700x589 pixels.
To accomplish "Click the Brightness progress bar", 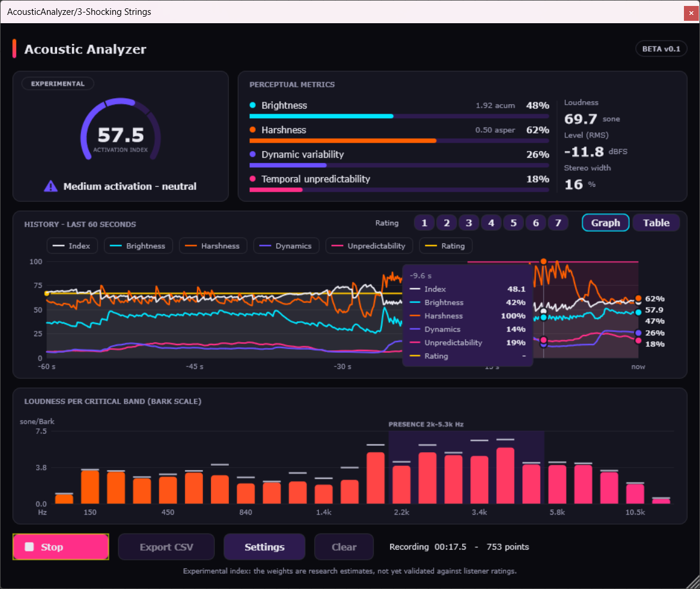I will click(399, 116).
